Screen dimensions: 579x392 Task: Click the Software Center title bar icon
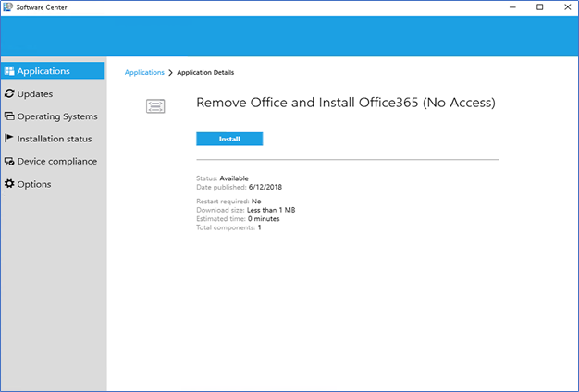click(x=7, y=7)
